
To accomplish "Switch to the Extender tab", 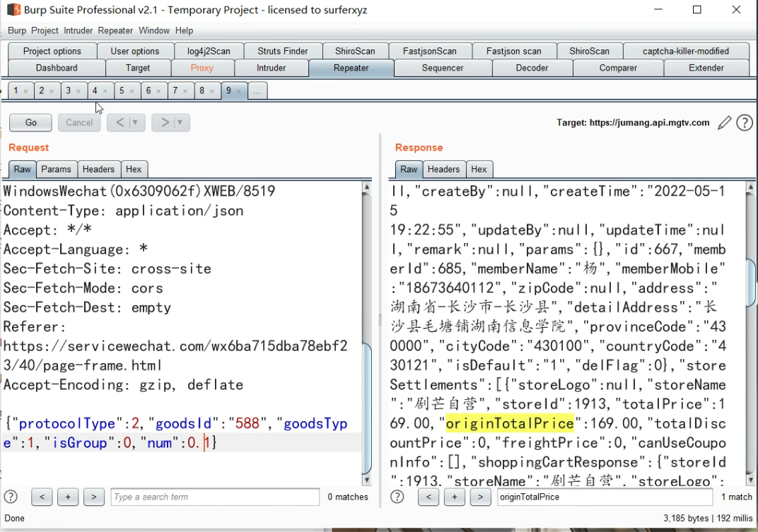I will pyautogui.click(x=706, y=68).
